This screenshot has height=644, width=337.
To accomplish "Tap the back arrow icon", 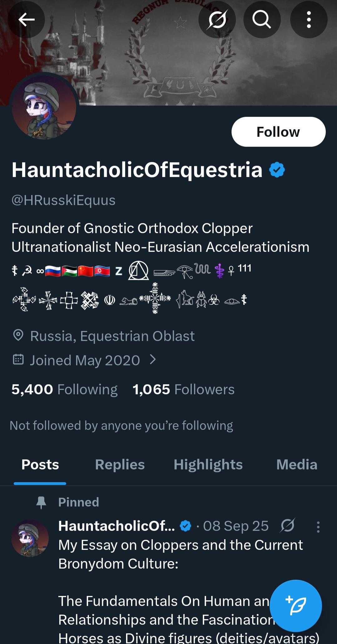I will coord(26,20).
